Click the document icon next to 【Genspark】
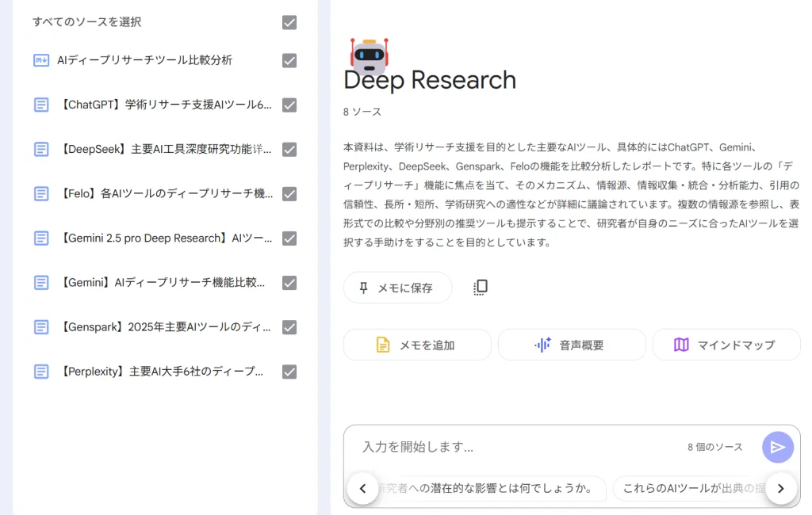This screenshot has height=515, width=812. pos(41,328)
